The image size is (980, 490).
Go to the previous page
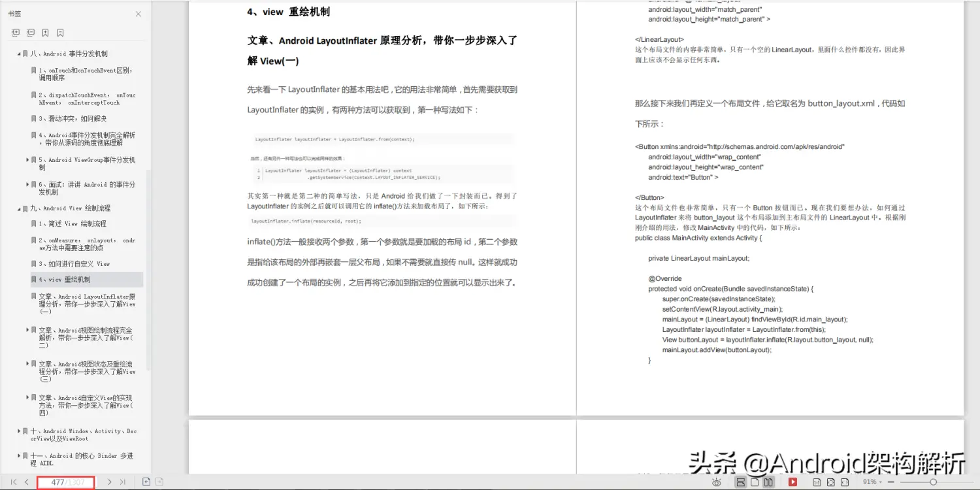[x=26, y=482]
